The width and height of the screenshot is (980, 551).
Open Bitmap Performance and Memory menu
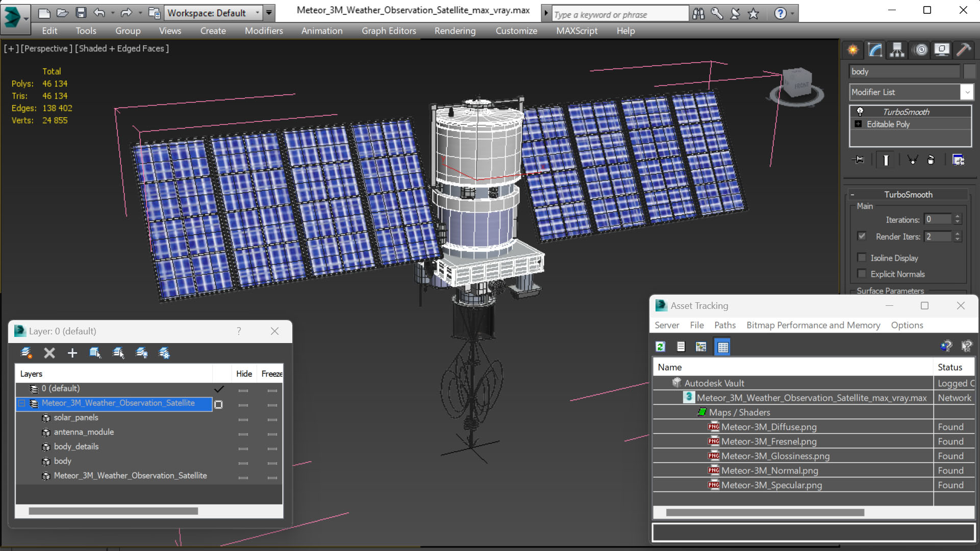coord(813,325)
